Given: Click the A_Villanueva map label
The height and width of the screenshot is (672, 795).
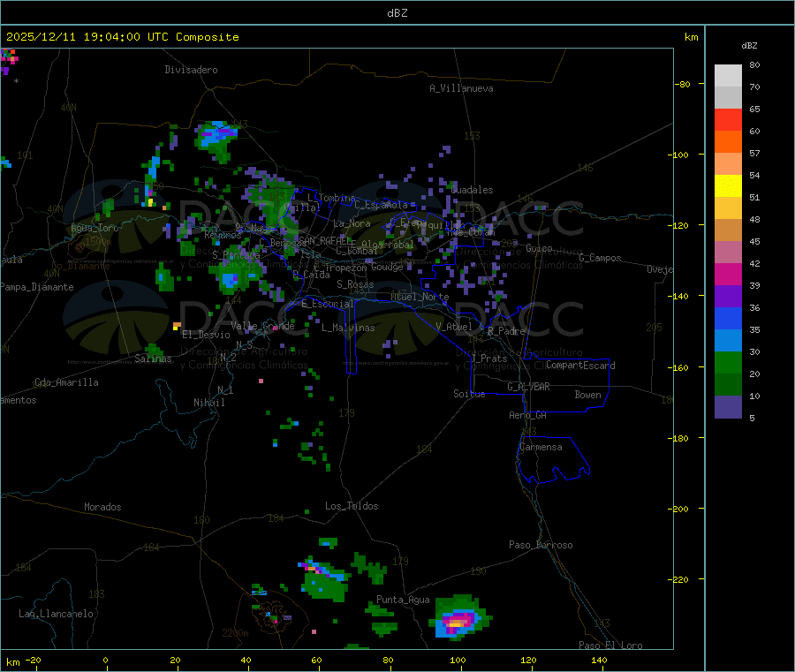Looking at the screenshot, I should pos(461,88).
